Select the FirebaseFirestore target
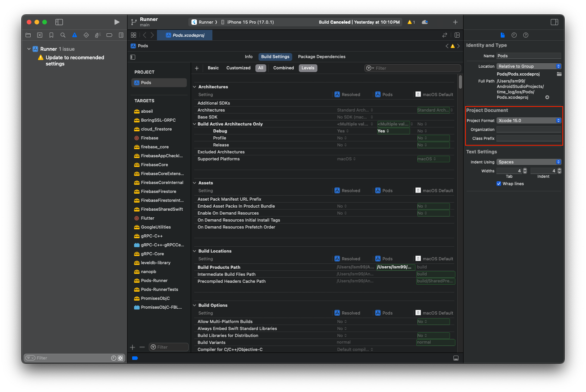The width and height of the screenshot is (586, 392). click(159, 191)
